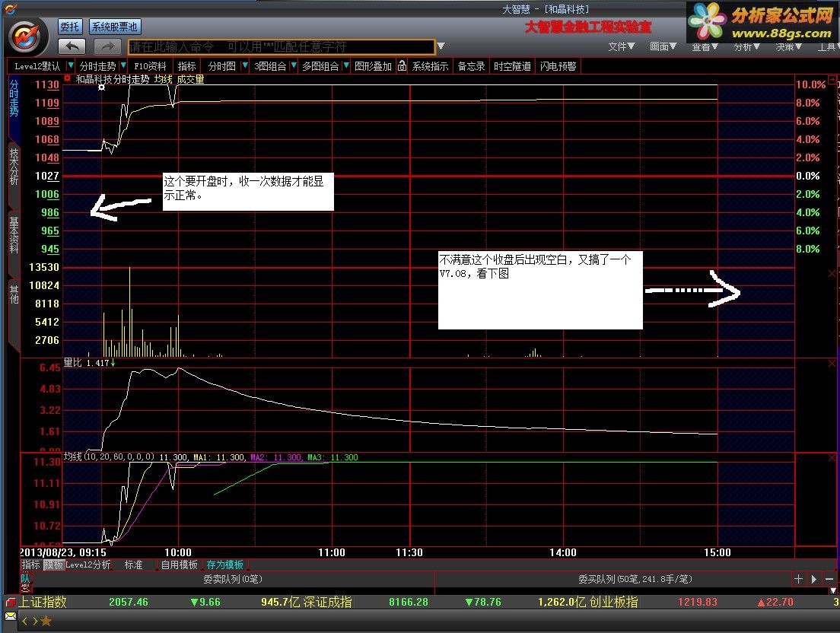The height and width of the screenshot is (633, 840).
Task: Open the 备忘录 toolbar item
Action: pos(471,66)
